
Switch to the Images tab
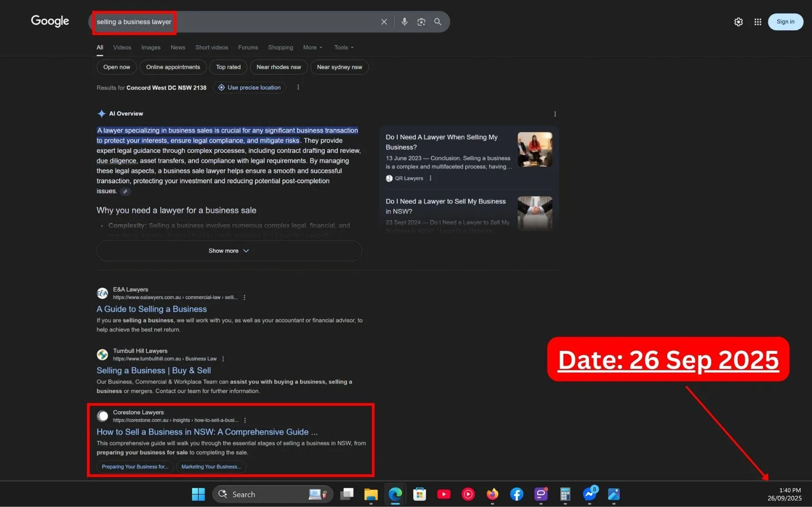click(x=151, y=47)
